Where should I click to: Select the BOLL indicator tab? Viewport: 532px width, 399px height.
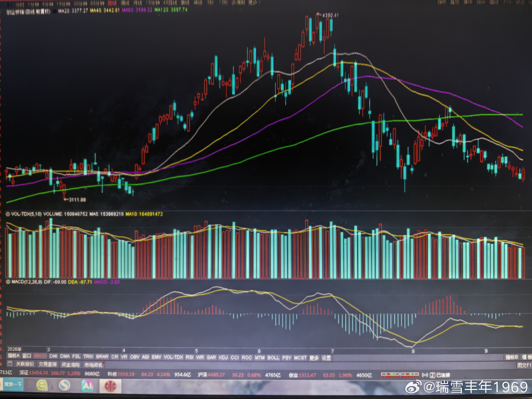click(273, 358)
